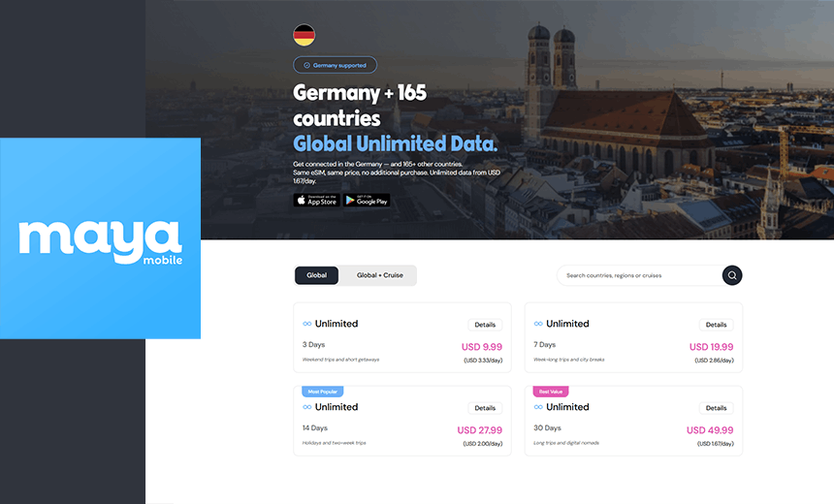This screenshot has width=834, height=504.
Task: Click the infinity icon on the 7 Days plan
Action: [x=538, y=324]
